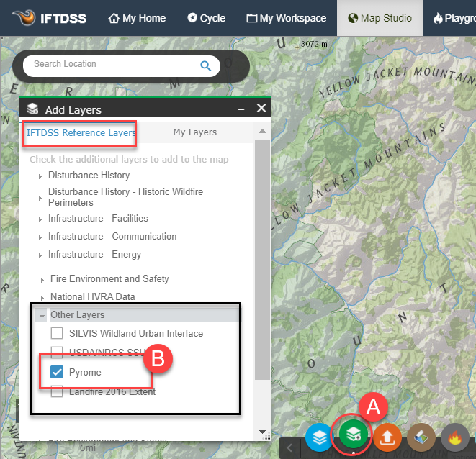The height and width of the screenshot is (459, 476).
Task: Expand National HVRA Data group
Action: 42,298
